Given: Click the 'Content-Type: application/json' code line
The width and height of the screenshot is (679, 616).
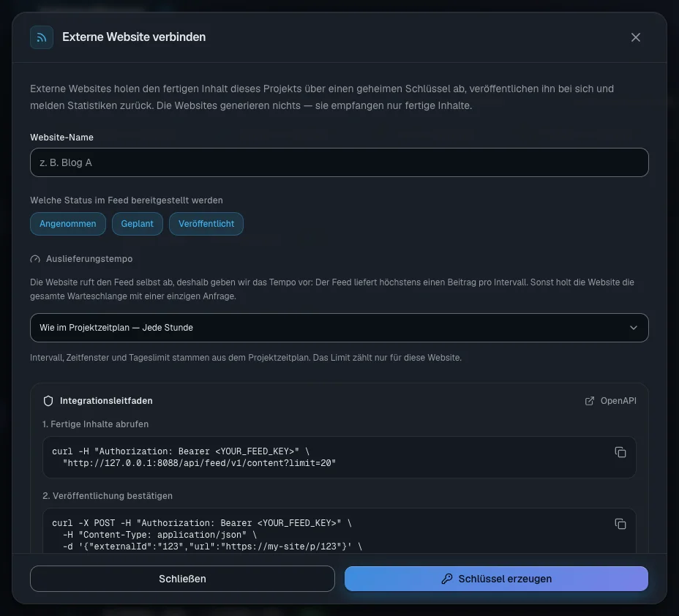Looking at the screenshot, I should click(x=160, y=535).
